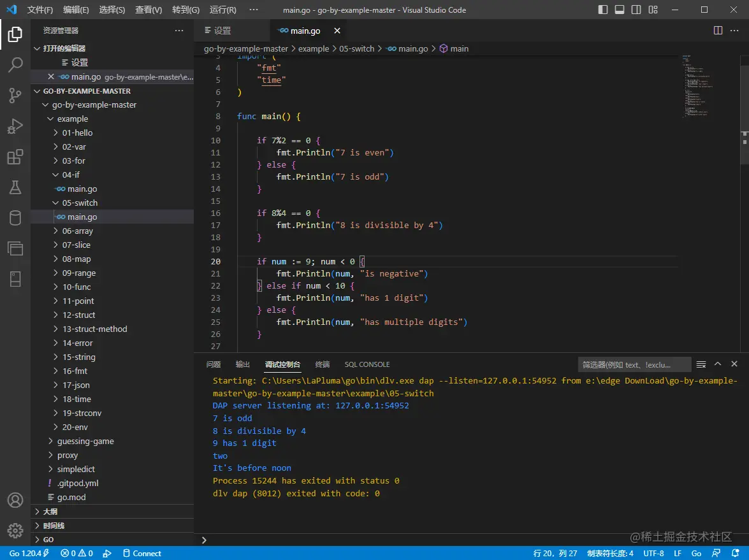Toggle the secondary side bar layout button
The height and width of the screenshot is (560, 749).
[x=636, y=10]
